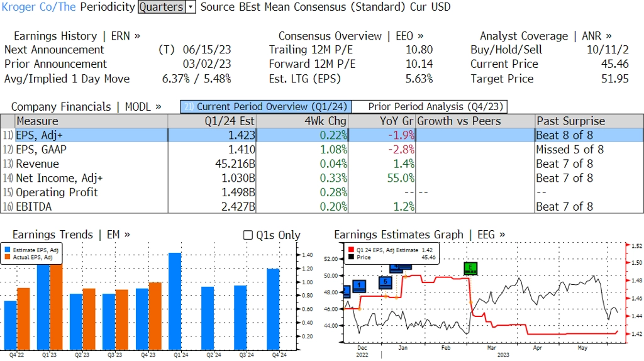This screenshot has height=361, width=644.
Task: Open Earnings Estimates Graph EEG page
Action: coord(419,235)
